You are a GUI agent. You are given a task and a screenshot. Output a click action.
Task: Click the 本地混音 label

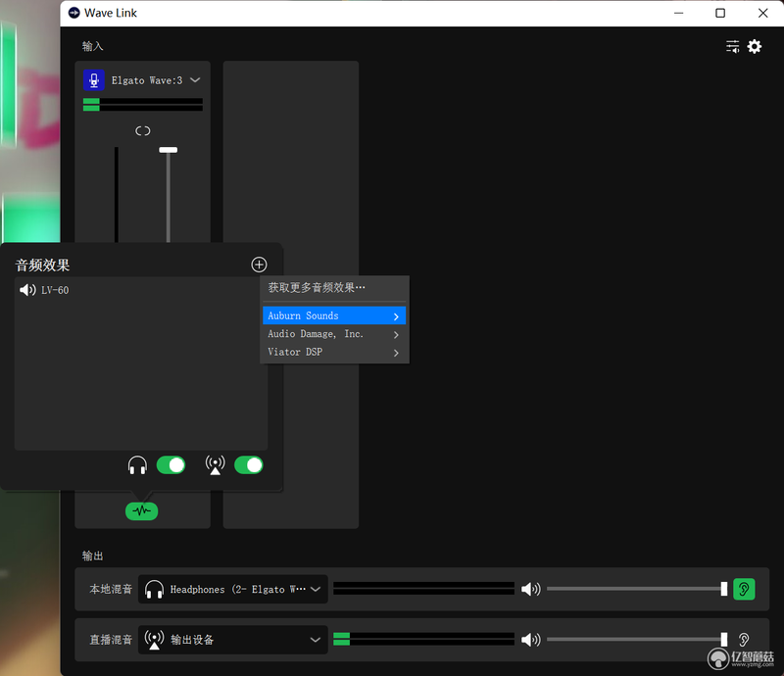point(111,589)
